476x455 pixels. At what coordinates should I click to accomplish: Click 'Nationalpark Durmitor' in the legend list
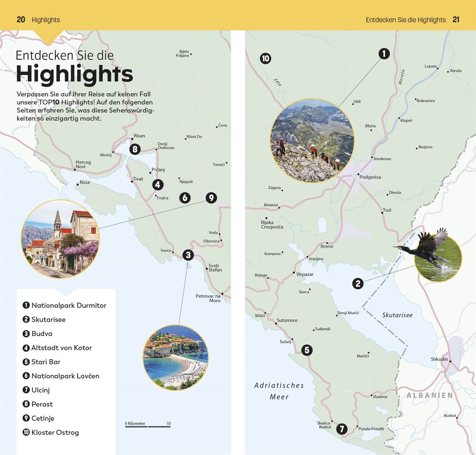69,305
